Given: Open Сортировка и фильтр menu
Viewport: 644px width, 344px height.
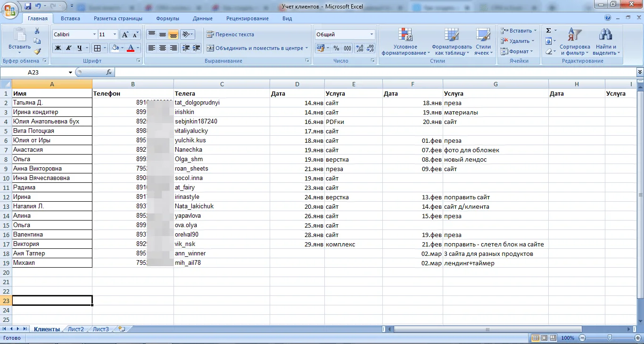Looking at the screenshot, I should (575, 41).
